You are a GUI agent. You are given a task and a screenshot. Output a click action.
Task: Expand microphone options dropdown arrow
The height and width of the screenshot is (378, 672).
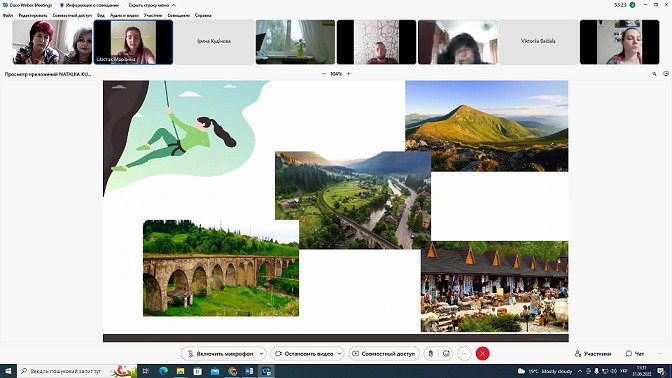coord(261,354)
